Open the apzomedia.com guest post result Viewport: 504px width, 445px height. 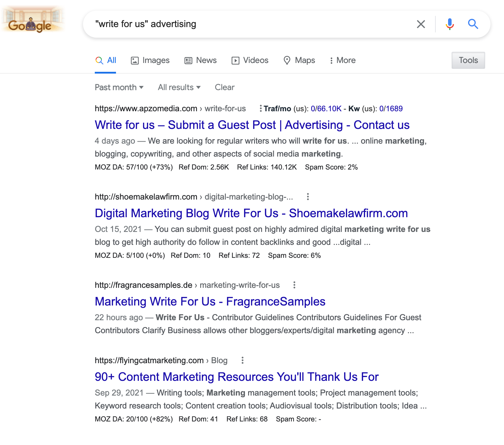252,125
